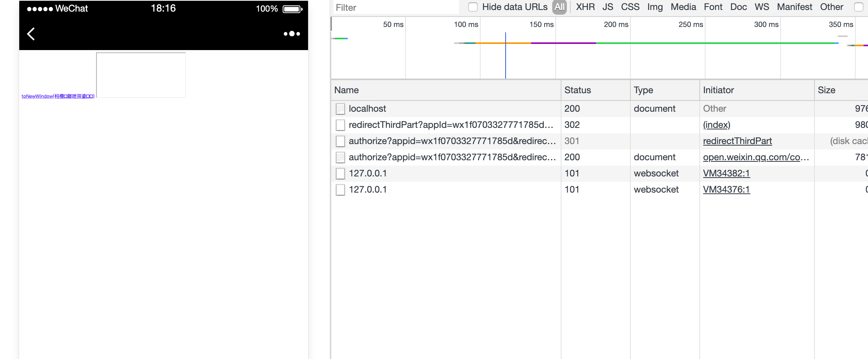This screenshot has width=868, height=359.
Task: Click document icon of the 200 authorize request
Action: click(340, 158)
